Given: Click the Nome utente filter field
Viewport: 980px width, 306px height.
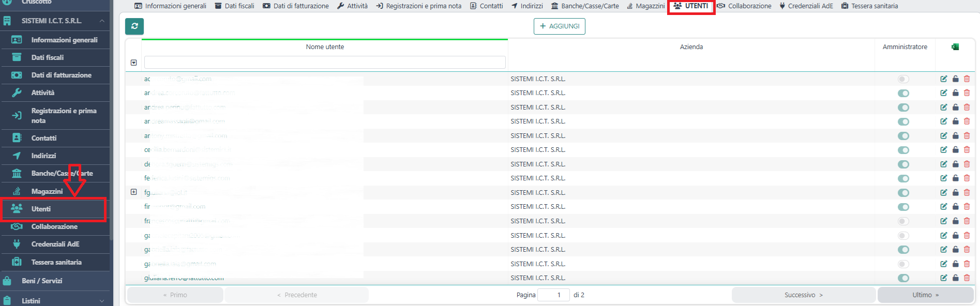Looking at the screenshot, I should click(x=325, y=63).
